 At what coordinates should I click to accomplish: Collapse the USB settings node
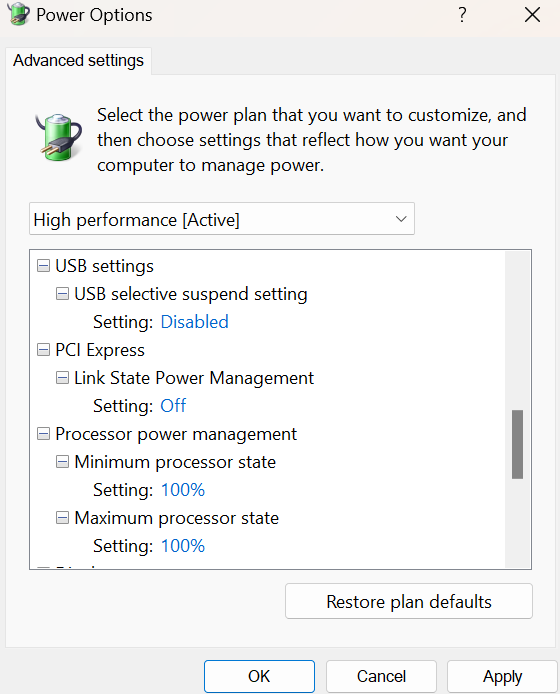[x=43, y=266]
